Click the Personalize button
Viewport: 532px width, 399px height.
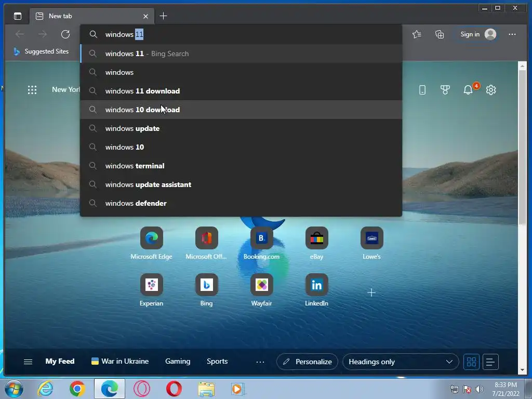click(307, 362)
